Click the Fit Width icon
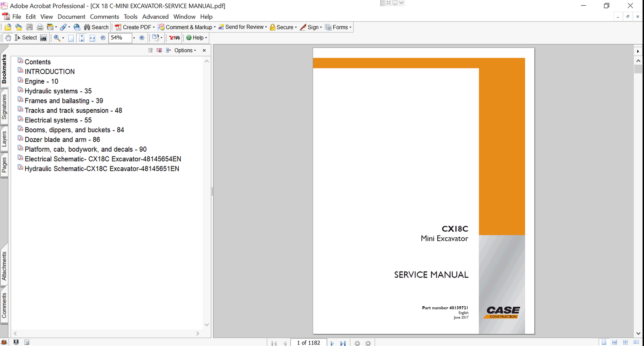The image size is (644, 346). [x=92, y=38]
